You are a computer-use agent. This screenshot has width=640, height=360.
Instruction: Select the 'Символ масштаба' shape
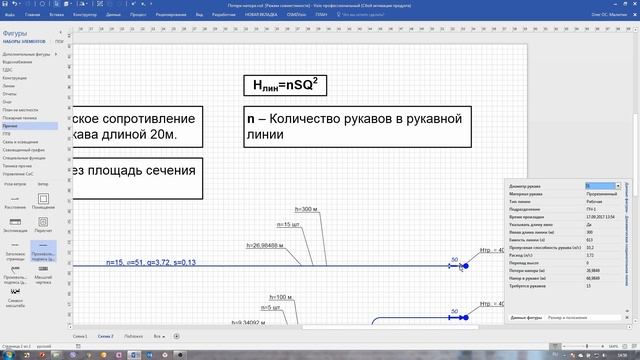(x=15, y=298)
